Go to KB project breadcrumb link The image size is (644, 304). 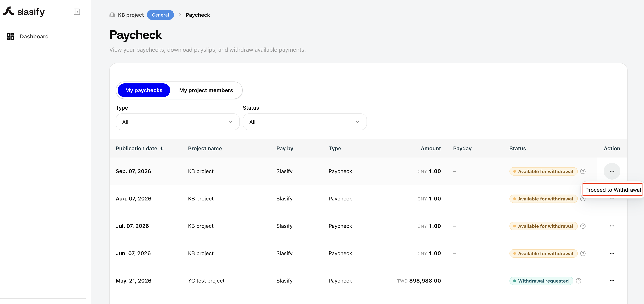[x=131, y=15]
